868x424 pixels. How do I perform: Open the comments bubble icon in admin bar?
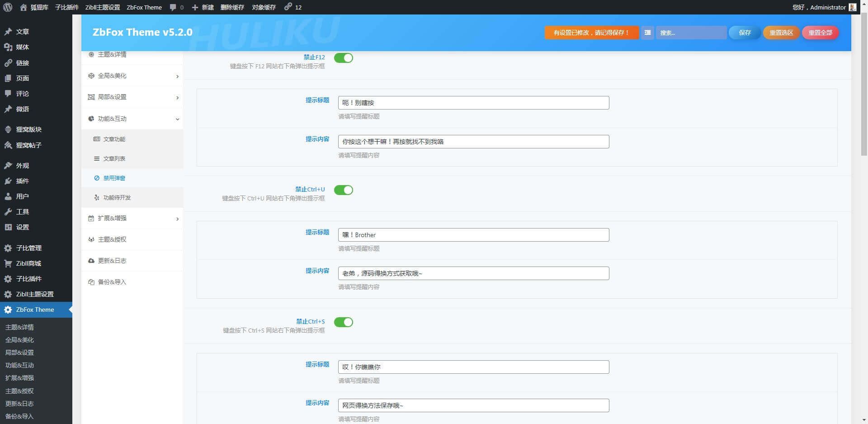pyautogui.click(x=173, y=7)
